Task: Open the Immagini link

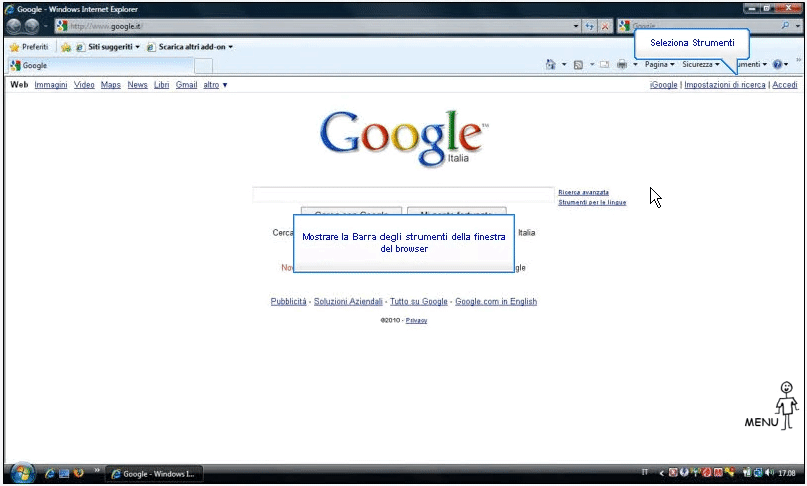Action: [50, 84]
